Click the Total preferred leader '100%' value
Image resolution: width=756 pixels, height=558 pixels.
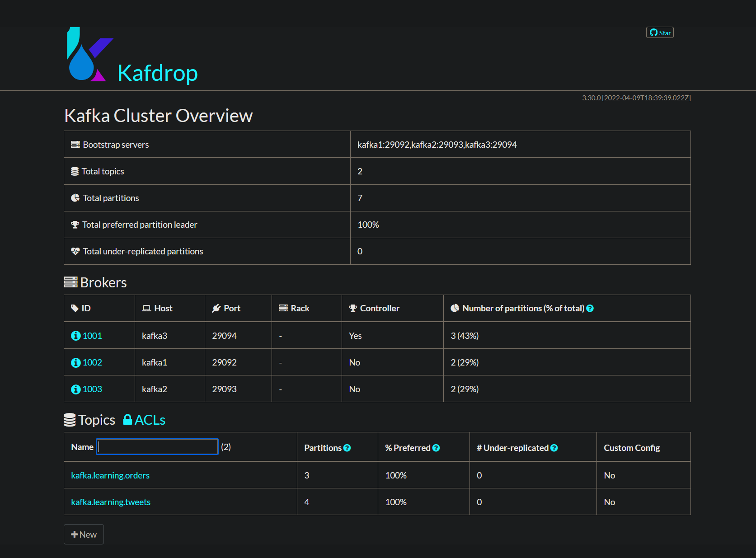[368, 225]
